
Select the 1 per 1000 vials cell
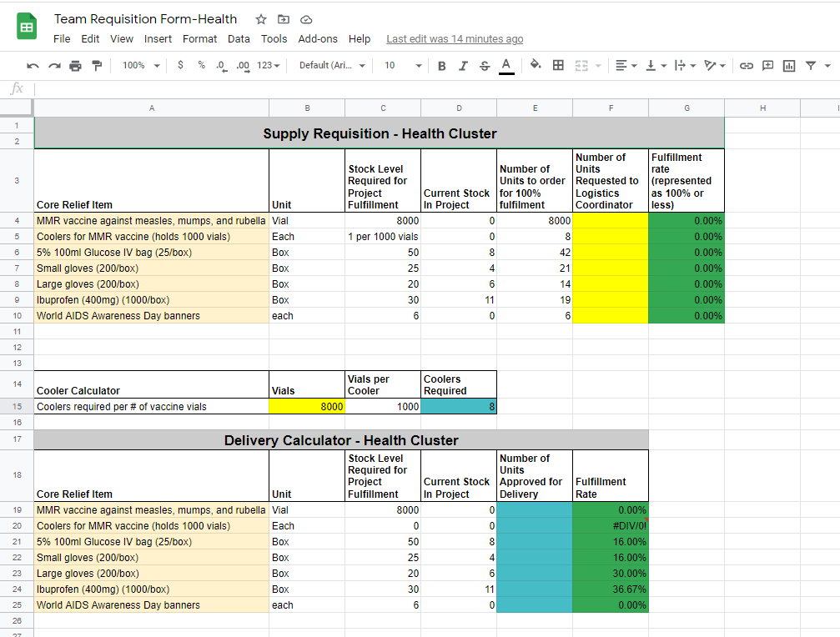pyautogui.click(x=383, y=236)
